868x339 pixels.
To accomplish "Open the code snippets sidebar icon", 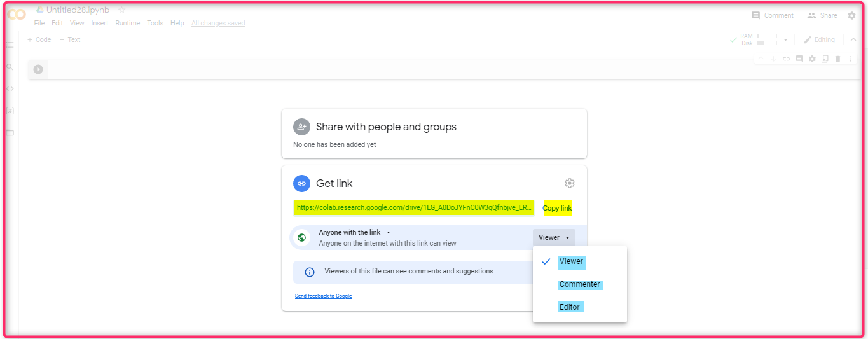I will (x=10, y=88).
